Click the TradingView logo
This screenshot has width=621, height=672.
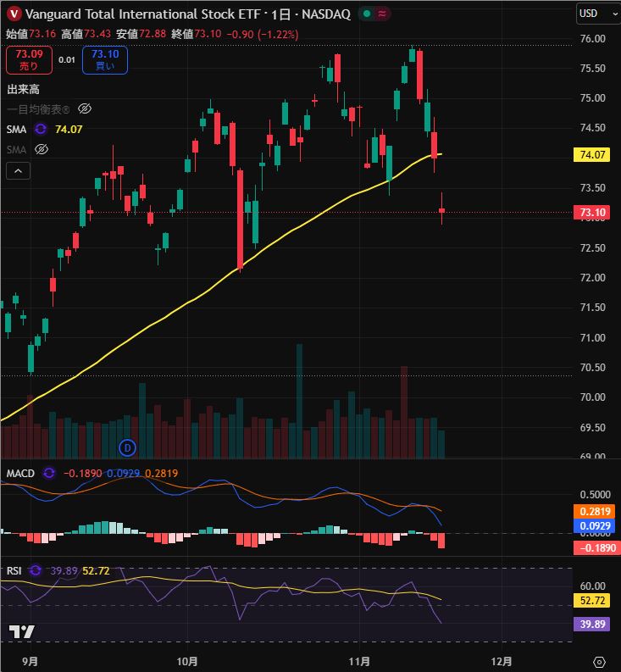click(x=21, y=631)
